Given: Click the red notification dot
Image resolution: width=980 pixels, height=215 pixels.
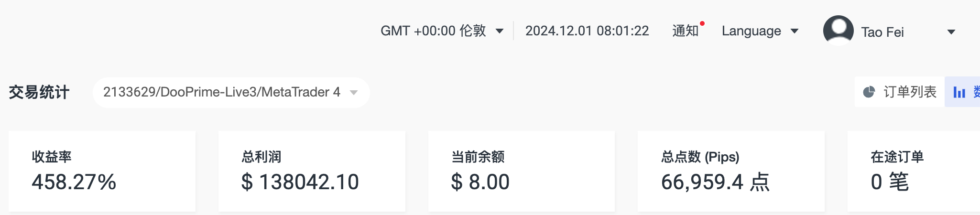Looking at the screenshot, I should pyautogui.click(x=702, y=23).
